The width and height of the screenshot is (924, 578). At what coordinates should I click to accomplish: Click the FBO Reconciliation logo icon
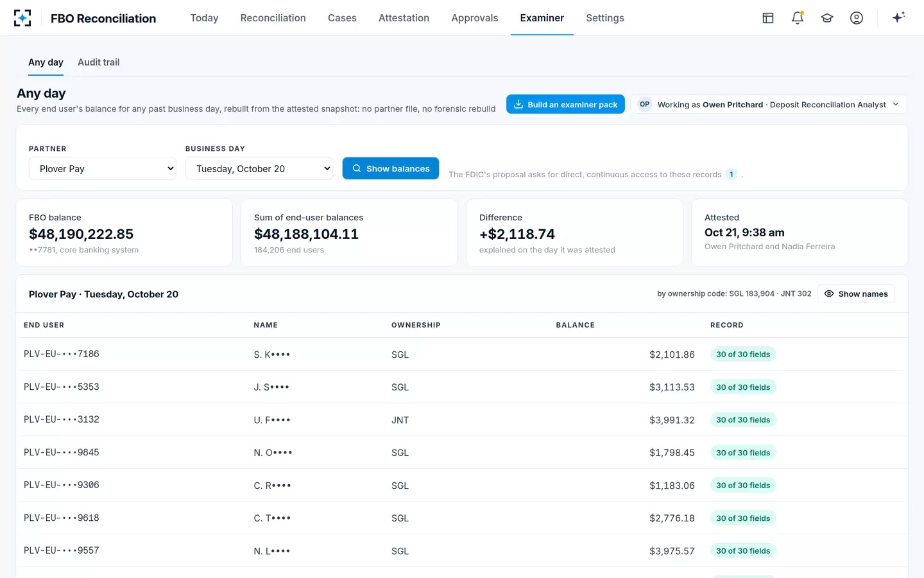pos(22,18)
